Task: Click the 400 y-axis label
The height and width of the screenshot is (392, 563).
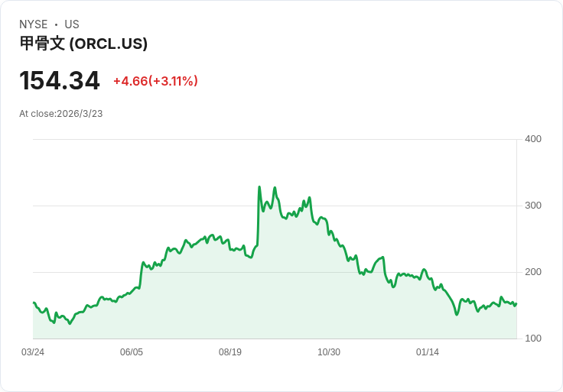Action: (533, 139)
